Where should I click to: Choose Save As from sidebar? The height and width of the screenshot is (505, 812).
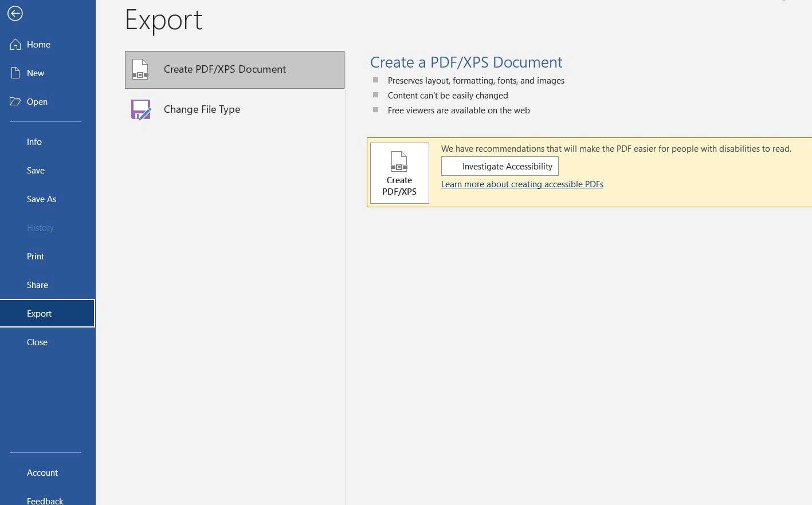pyautogui.click(x=41, y=199)
